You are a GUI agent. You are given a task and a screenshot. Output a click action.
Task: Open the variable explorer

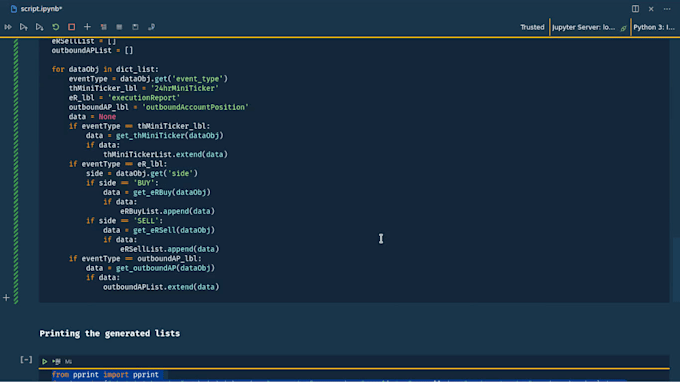pos(119,27)
